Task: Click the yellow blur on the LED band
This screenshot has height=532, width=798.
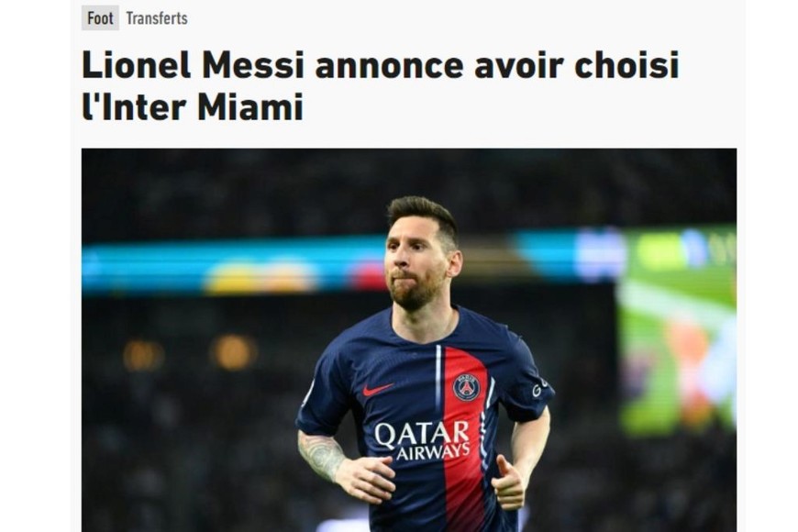Action: pos(260,277)
